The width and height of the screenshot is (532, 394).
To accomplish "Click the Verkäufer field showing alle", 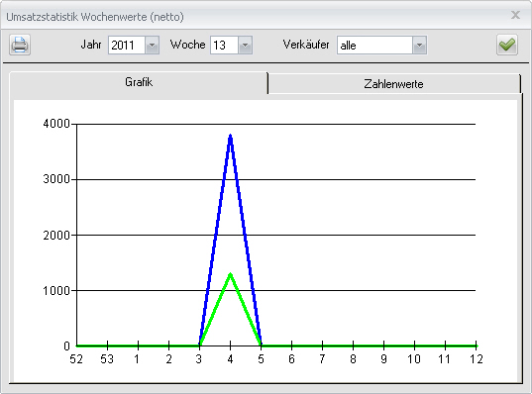I will (374, 46).
